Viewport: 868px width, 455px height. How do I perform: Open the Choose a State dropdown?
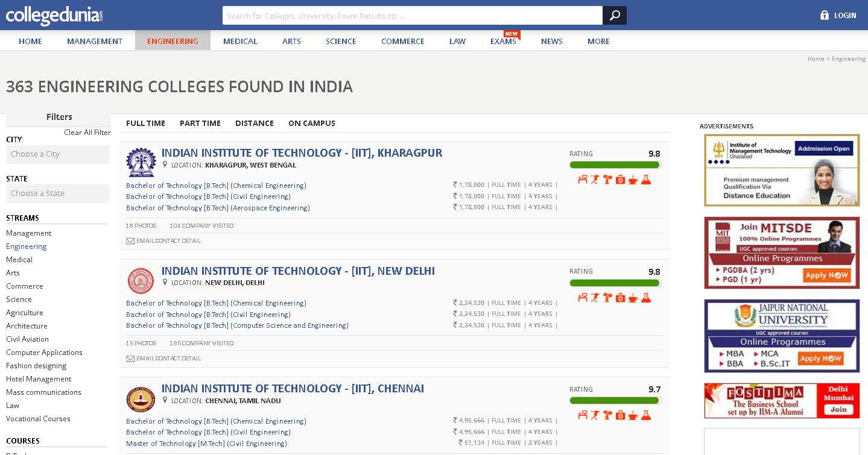tap(58, 193)
